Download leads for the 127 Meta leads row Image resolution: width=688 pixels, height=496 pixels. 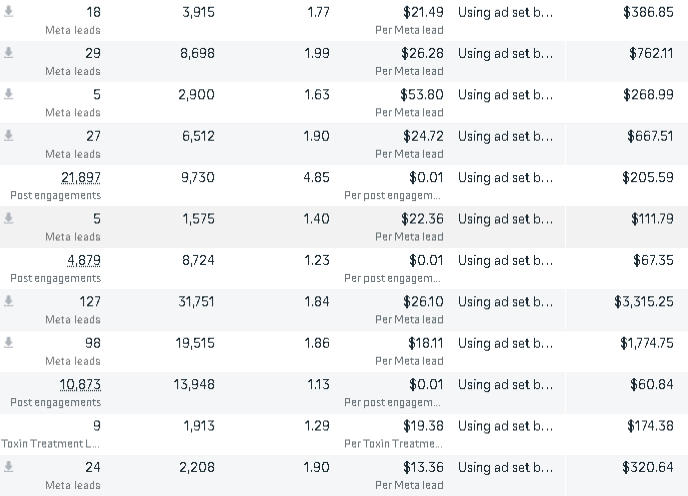click(x=9, y=301)
